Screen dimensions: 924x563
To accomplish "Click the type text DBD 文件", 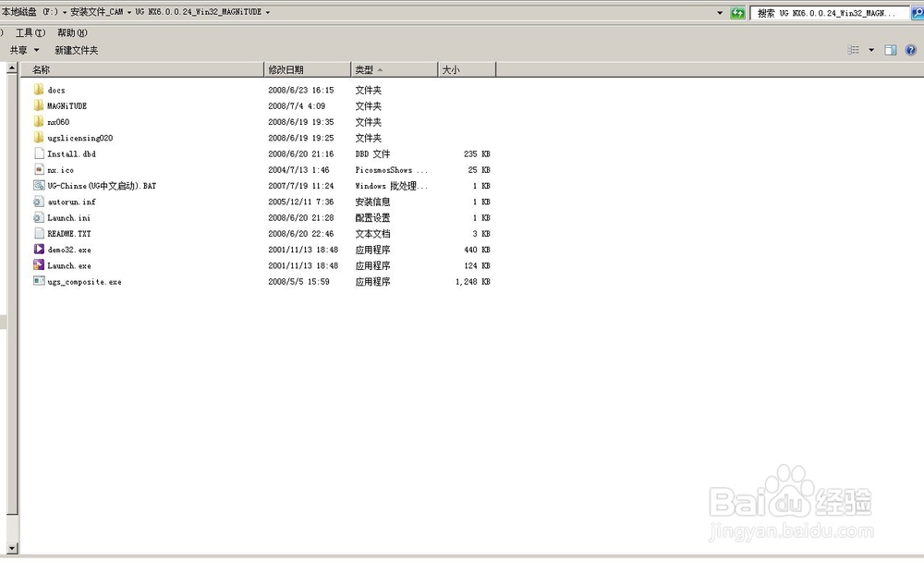I will pyautogui.click(x=372, y=153).
